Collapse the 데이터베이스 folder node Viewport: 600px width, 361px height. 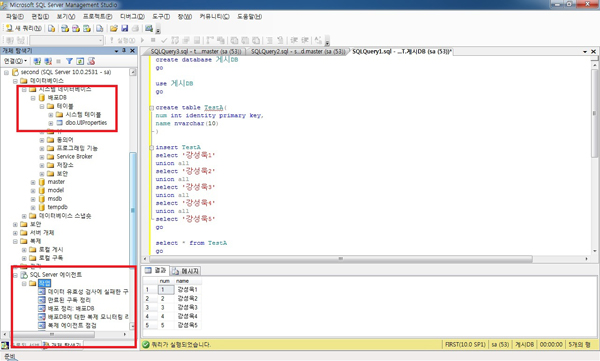[x=15, y=81]
